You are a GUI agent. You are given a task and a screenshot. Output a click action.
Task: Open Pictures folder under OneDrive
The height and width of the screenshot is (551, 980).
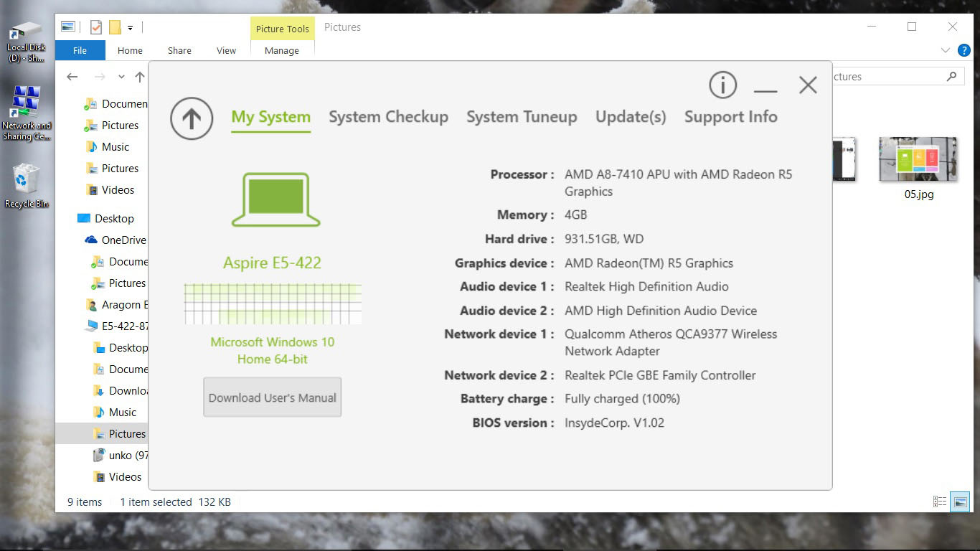[x=127, y=283]
